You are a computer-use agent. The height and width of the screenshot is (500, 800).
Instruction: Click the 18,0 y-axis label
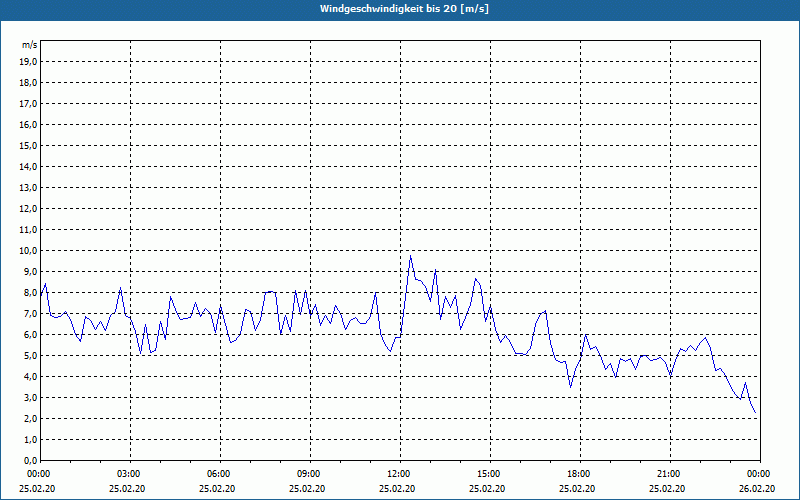pyautogui.click(x=29, y=83)
